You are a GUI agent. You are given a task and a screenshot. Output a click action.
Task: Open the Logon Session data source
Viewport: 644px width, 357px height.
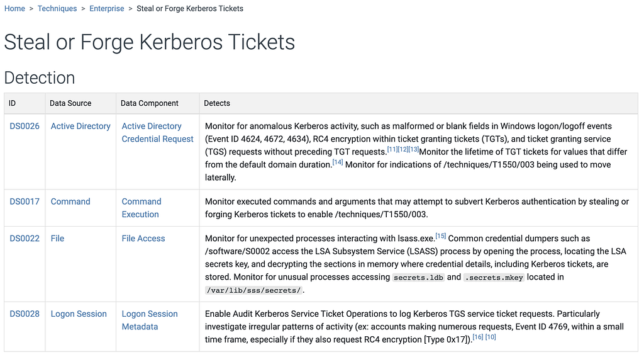point(79,314)
